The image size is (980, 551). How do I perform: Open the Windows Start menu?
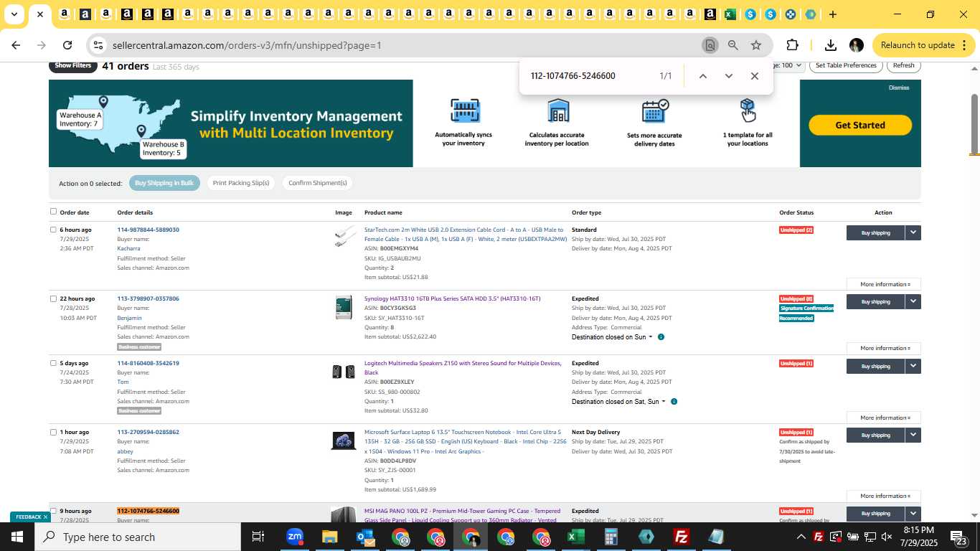tap(17, 537)
